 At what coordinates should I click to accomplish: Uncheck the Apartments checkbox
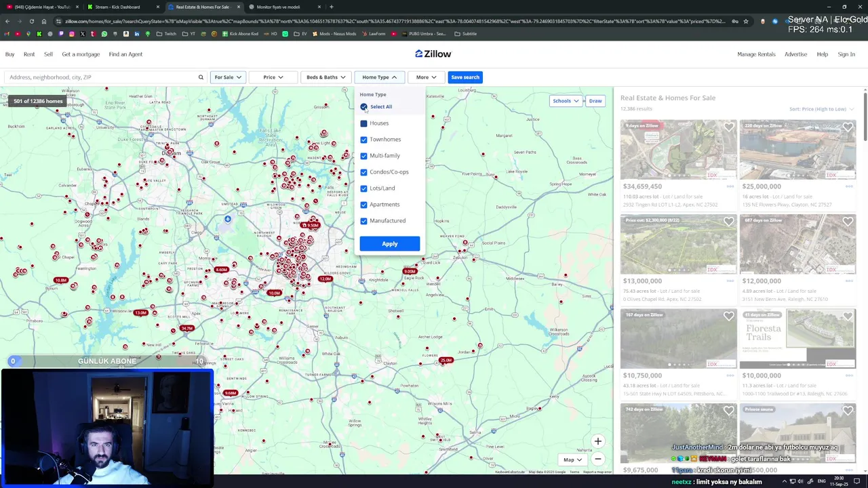pyautogui.click(x=364, y=205)
